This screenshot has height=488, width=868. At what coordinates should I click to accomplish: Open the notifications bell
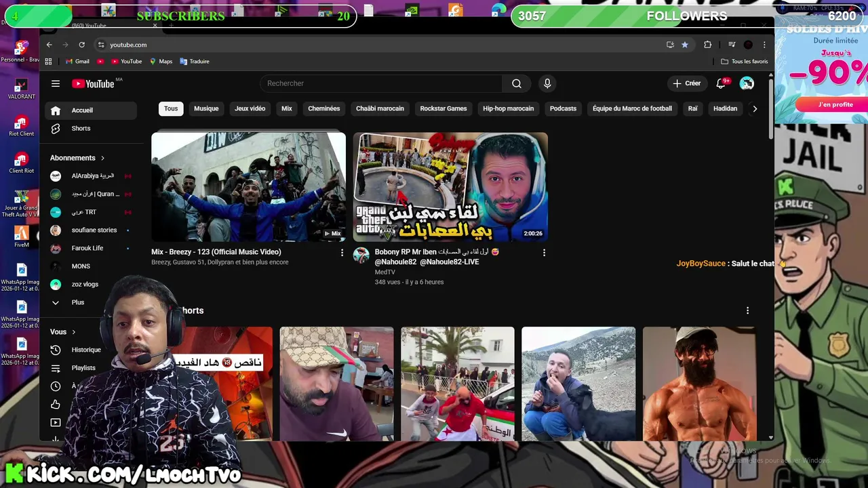(x=721, y=83)
